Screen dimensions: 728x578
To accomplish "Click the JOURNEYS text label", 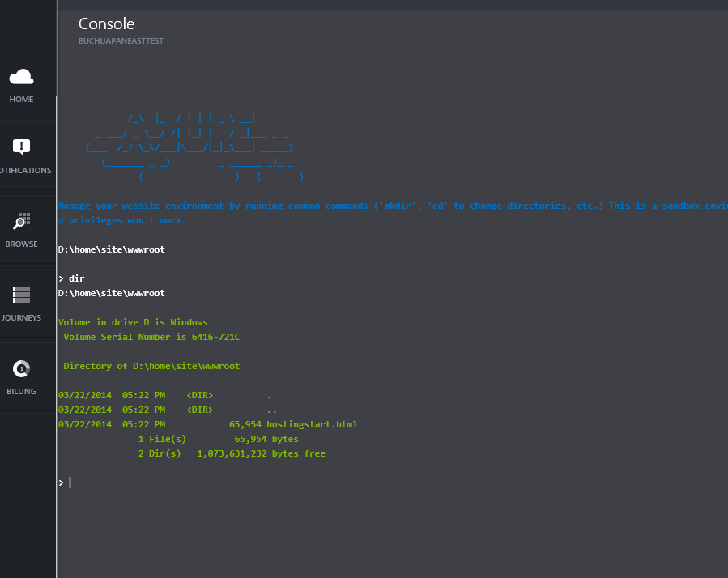I will coord(21,318).
